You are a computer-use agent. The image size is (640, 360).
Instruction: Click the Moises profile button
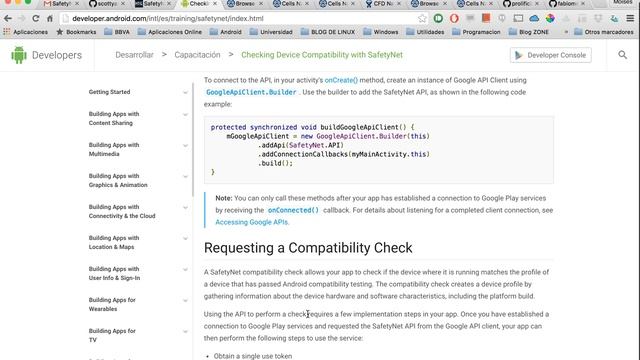[x=623, y=2]
